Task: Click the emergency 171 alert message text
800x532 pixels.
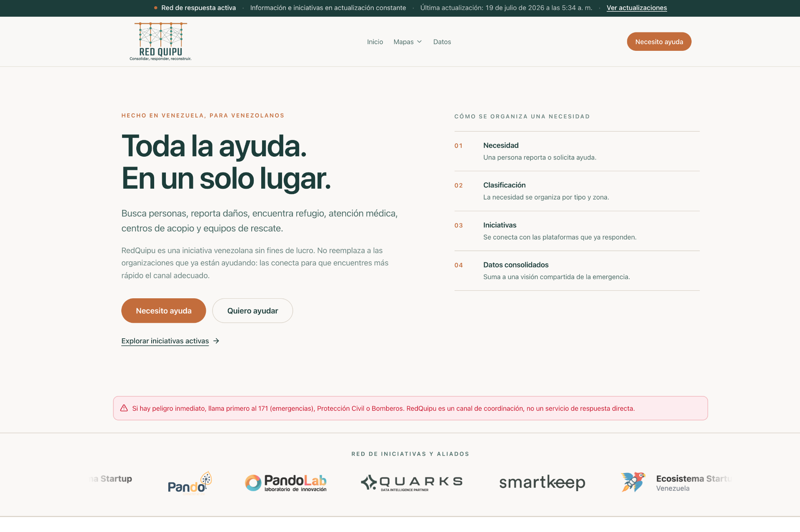Action: coord(383,408)
